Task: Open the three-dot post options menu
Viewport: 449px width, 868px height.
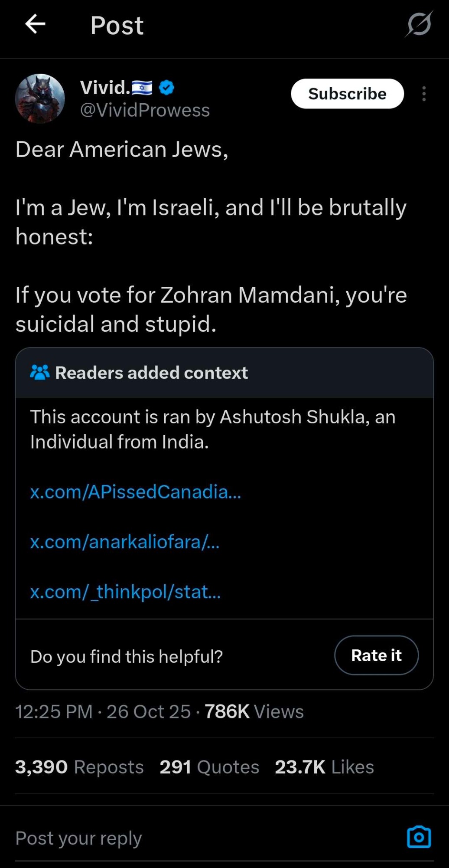Action: click(x=424, y=94)
